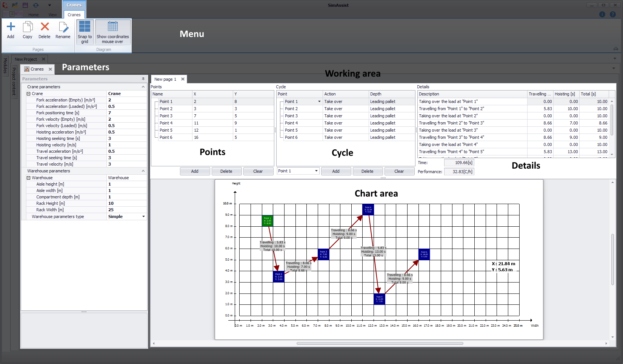
Task: Collapse the Crane tree node
Action: pos(29,94)
